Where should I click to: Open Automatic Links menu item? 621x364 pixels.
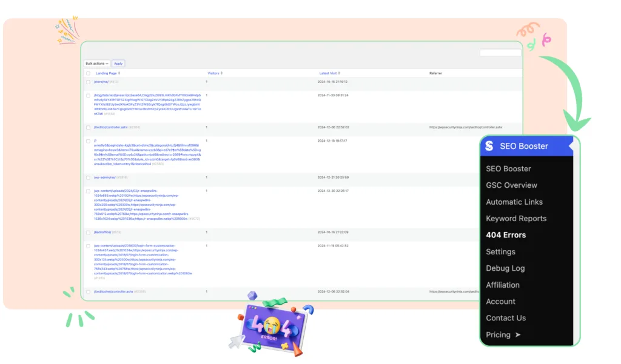pos(514,202)
